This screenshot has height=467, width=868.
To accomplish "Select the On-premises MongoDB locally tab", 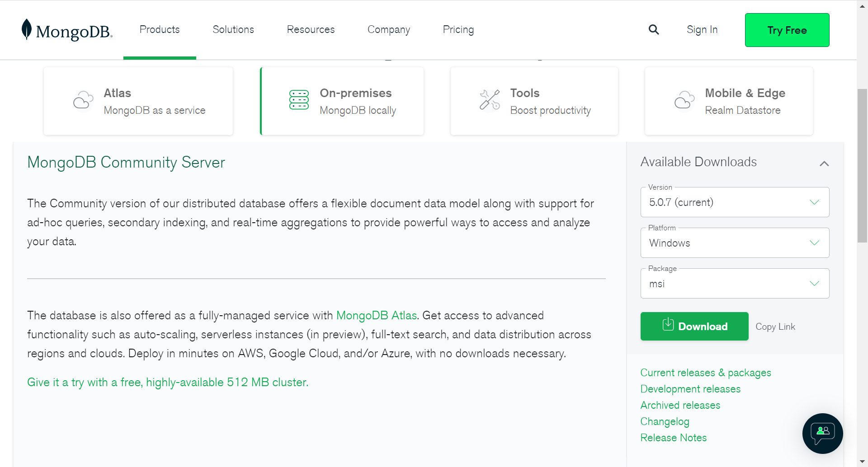I will (342, 101).
